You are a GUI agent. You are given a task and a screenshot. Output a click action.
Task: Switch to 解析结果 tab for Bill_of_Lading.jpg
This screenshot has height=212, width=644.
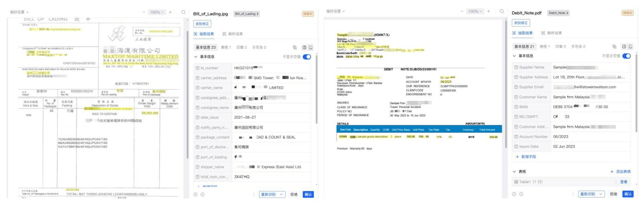(x=232, y=34)
